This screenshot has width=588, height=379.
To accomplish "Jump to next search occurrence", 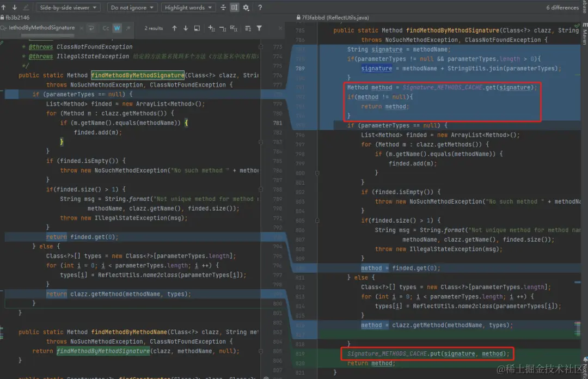I will pyautogui.click(x=186, y=28).
